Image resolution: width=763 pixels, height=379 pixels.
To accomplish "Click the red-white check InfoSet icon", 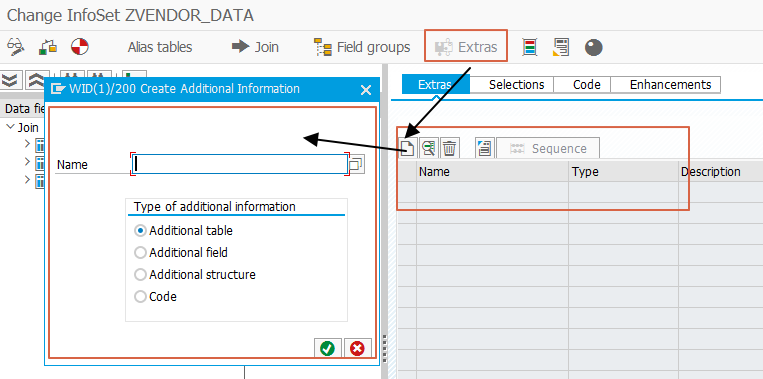I will pyautogui.click(x=80, y=47).
